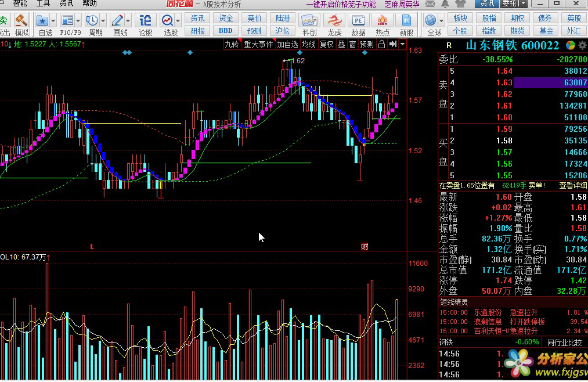The image size is (588, 382).
Task: Click the 基金 funds button
Action: coord(546,31)
